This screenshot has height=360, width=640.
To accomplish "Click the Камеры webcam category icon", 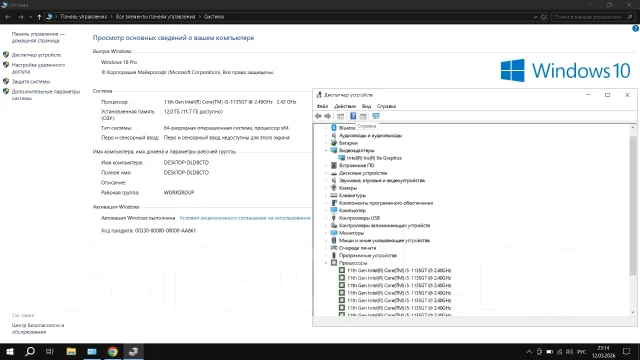I will coord(334,188).
